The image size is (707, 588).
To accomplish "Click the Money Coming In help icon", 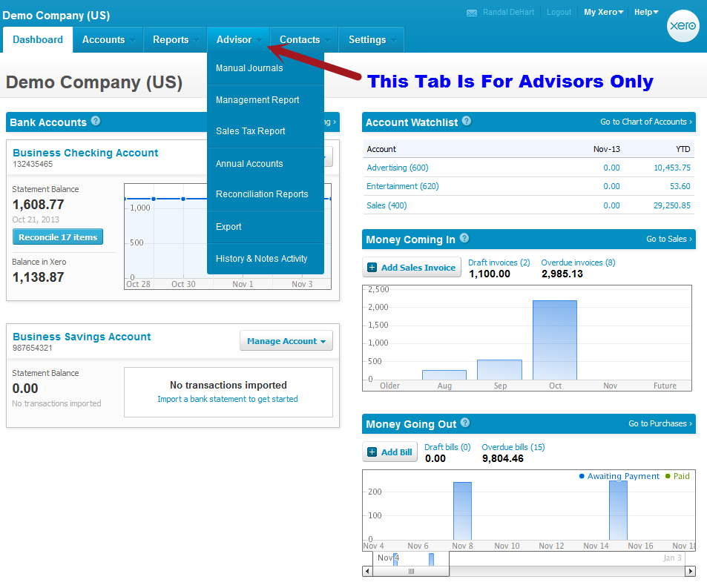I will (464, 239).
